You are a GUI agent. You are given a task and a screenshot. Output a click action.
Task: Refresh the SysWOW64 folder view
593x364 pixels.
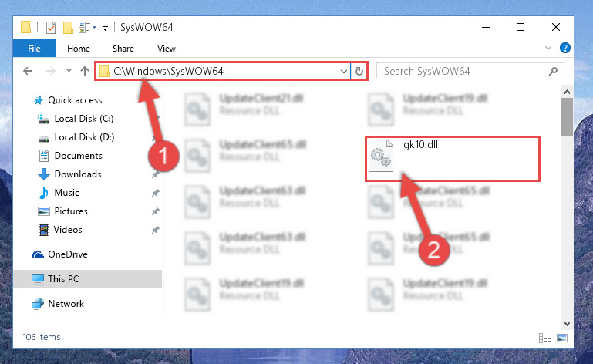point(359,71)
